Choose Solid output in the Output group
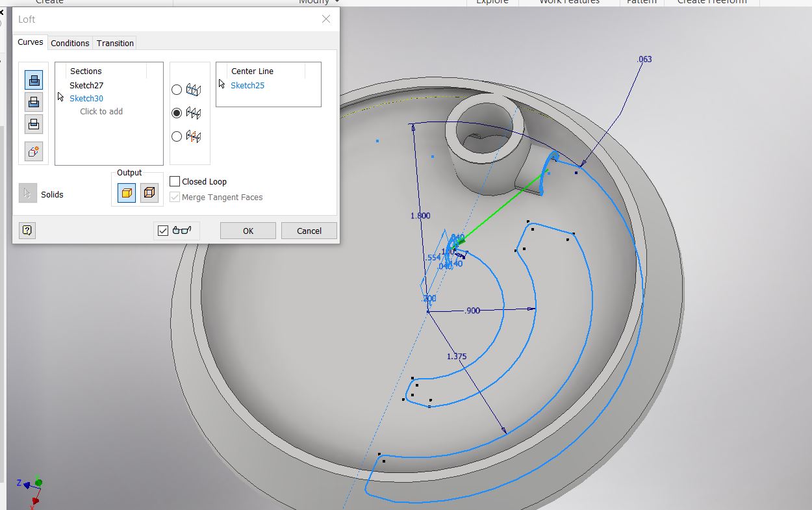 click(x=125, y=192)
